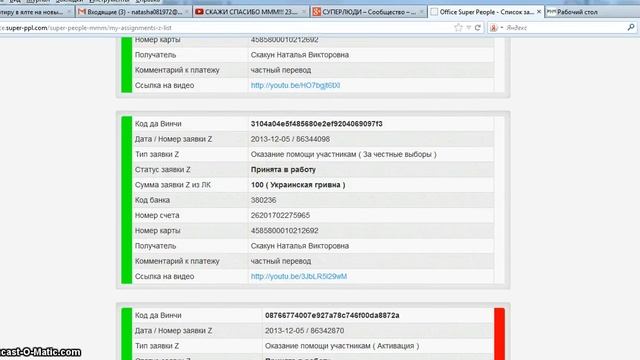Click the 'Код банка' label
This screenshot has width=640, height=360.
[152, 200]
